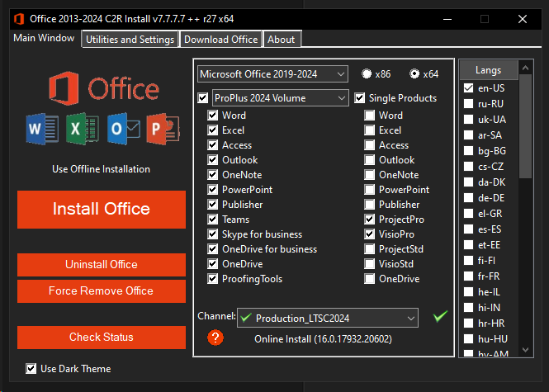Screen dimensions: 549x392
Task: Uncheck the ProofingTools checkbox
Action: pos(212,279)
